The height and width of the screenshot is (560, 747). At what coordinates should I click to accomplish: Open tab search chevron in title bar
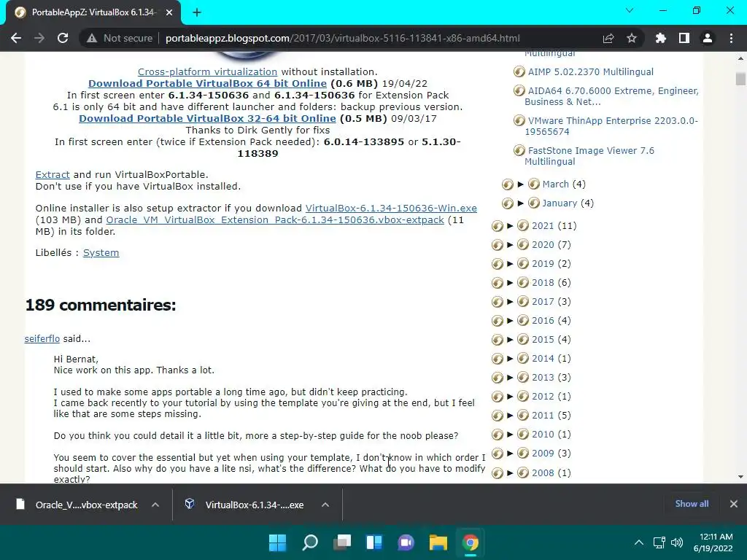(630, 10)
